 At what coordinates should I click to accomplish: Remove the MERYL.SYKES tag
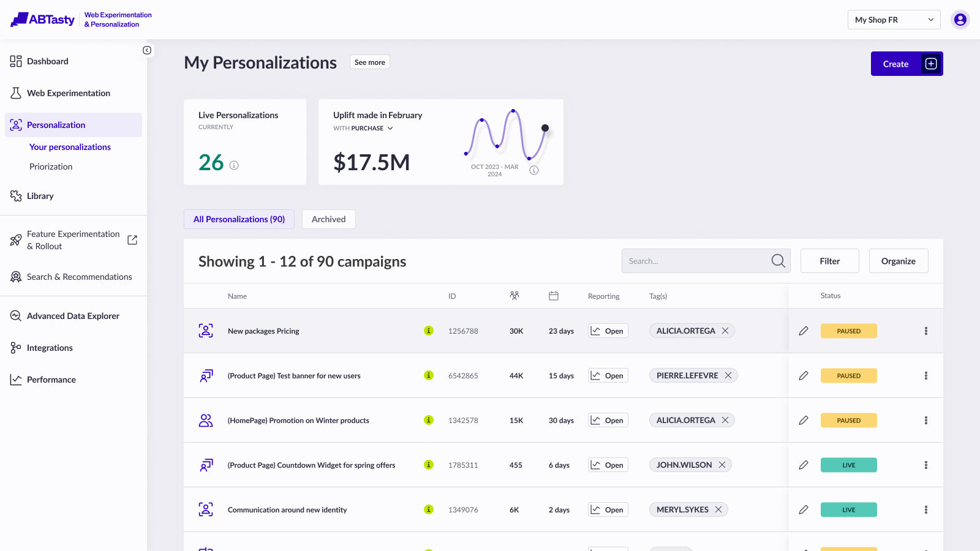[718, 509]
